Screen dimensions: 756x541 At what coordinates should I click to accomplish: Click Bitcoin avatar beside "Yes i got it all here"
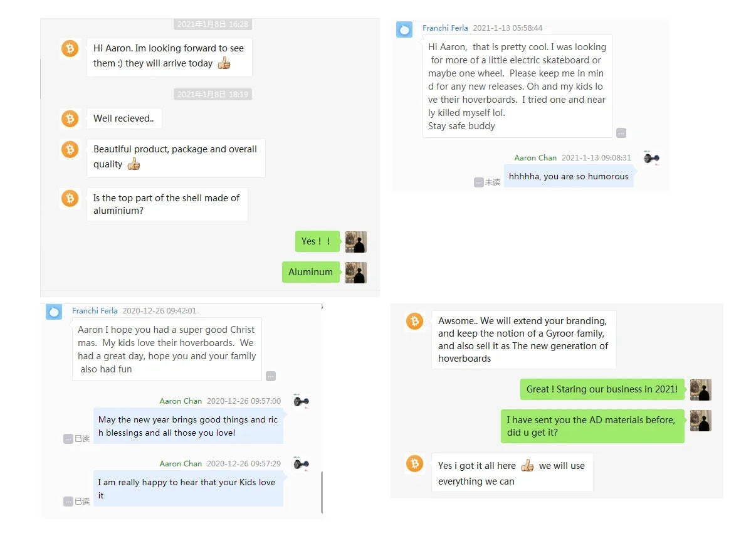click(414, 464)
